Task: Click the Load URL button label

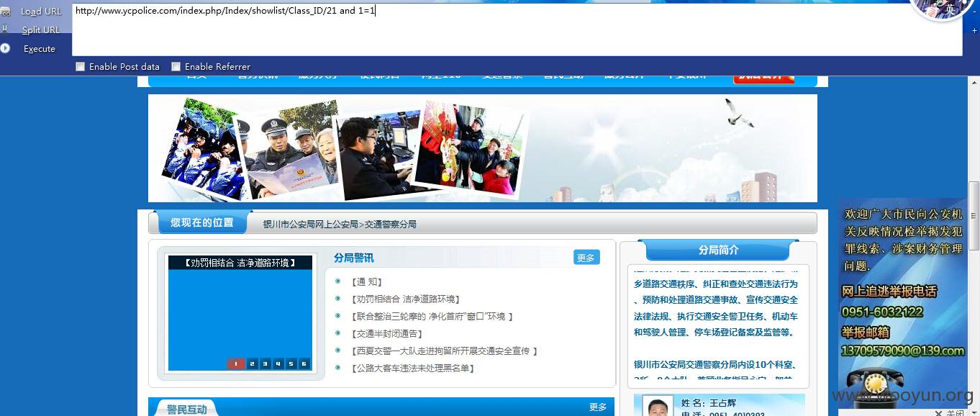Action: pyautogui.click(x=41, y=12)
